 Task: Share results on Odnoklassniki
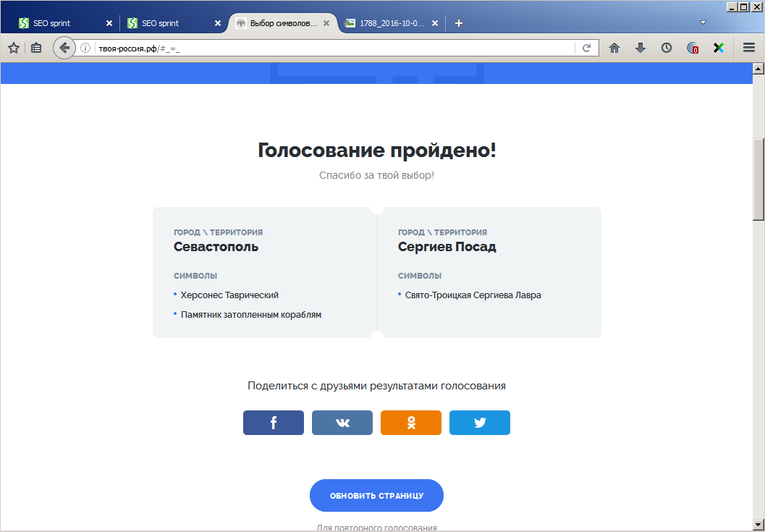click(411, 423)
